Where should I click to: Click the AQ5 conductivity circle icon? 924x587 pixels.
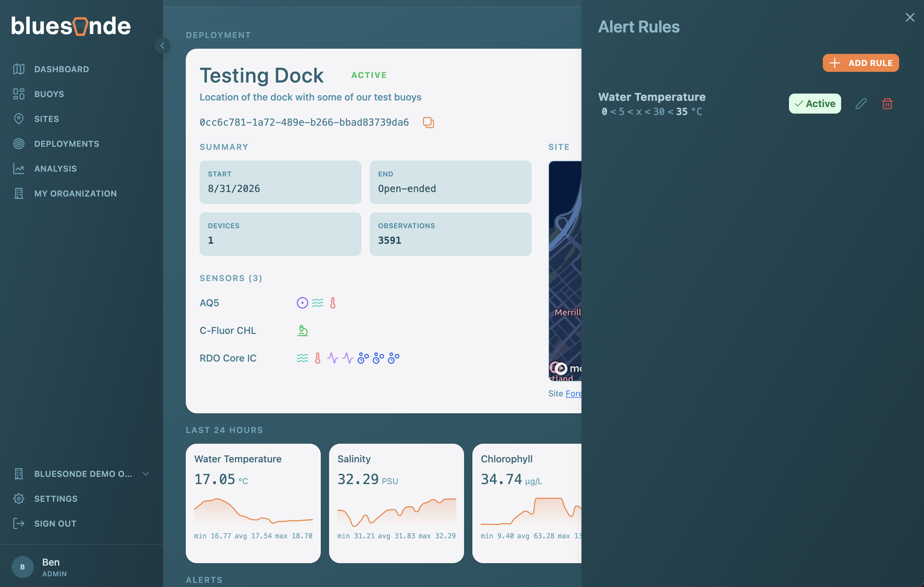pyautogui.click(x=302, y=303)
